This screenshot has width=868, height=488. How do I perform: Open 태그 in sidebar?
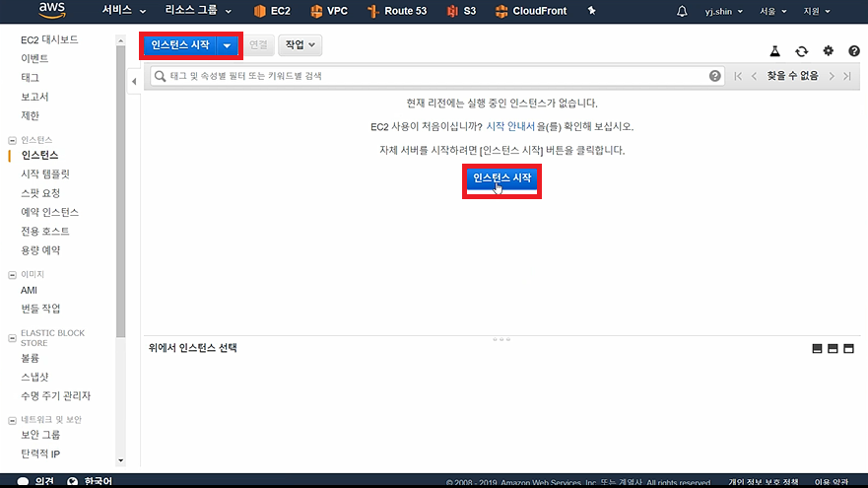click(30, 78)
